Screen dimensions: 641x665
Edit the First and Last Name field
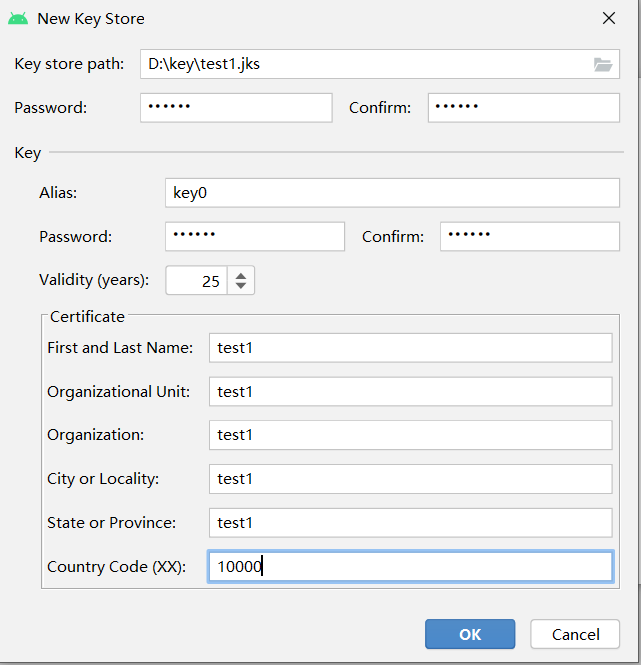[411, 348]
